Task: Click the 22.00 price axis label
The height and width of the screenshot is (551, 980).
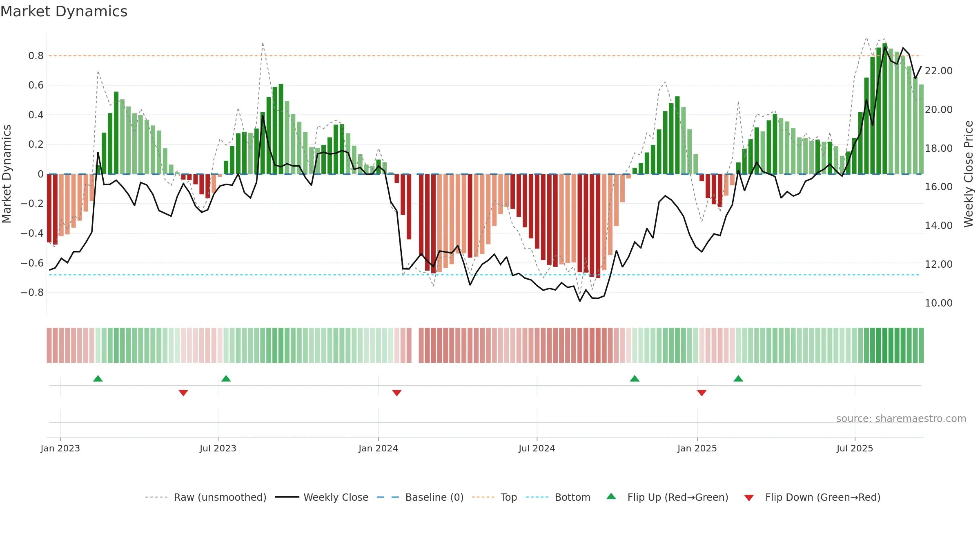Action: [x=939, y=71]
